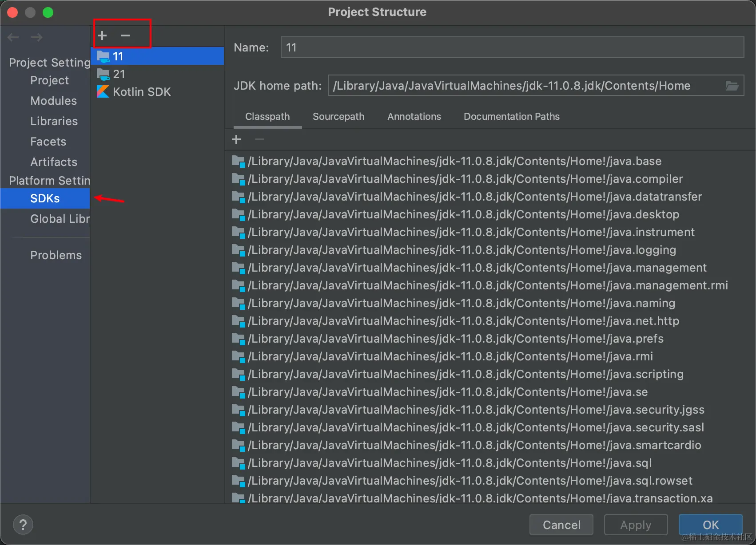Open the Facets settings page
Viewport: 756px width, 545px height.
click(48, 142)
